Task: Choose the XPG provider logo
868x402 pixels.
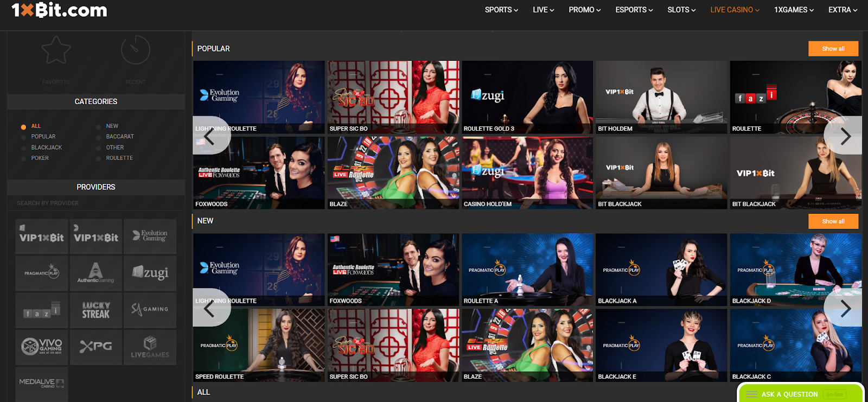Action: tap(95, 347)
